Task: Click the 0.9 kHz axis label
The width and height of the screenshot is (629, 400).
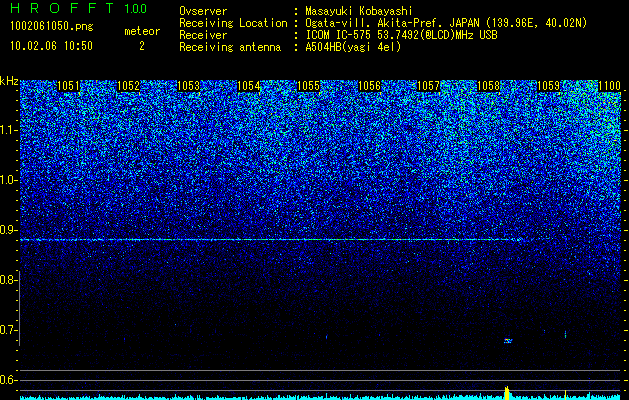Action: [x=9, y=230]
